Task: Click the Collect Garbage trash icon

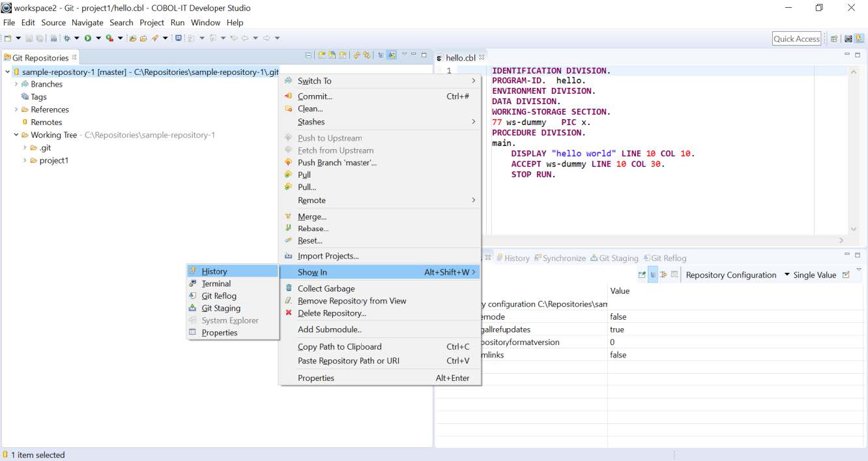Action: 289,288
